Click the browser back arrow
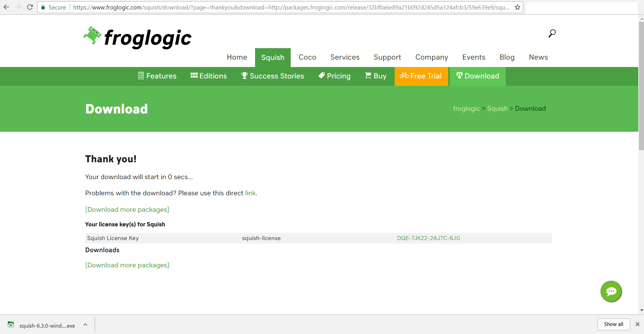The width and height of the screenshot is (644, 334). (6, 7)
